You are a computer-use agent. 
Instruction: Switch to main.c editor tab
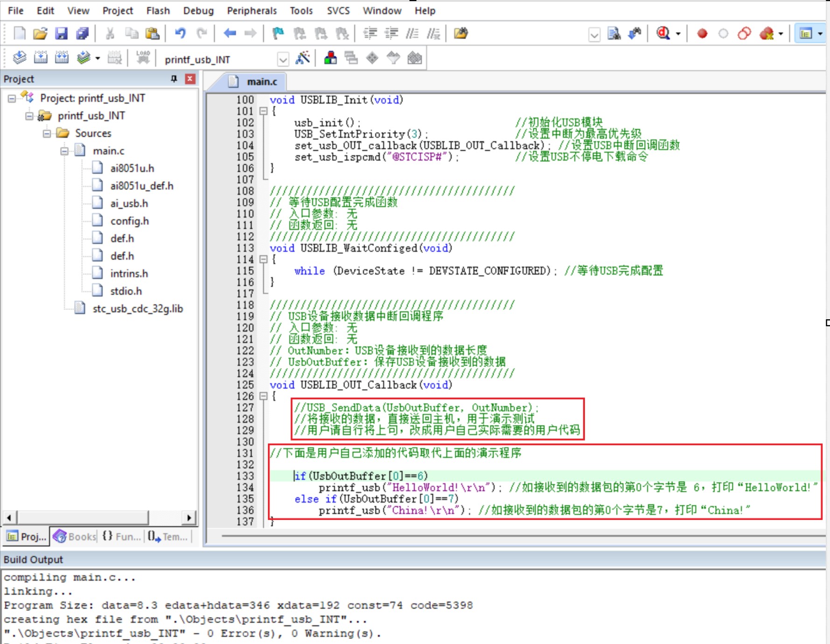click(x=254, y=82)
